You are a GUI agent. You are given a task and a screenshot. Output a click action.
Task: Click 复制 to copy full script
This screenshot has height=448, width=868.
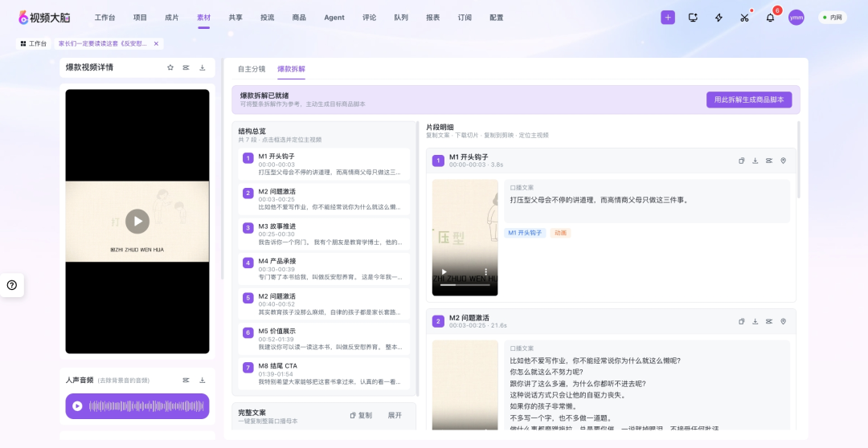click(361, 415)
